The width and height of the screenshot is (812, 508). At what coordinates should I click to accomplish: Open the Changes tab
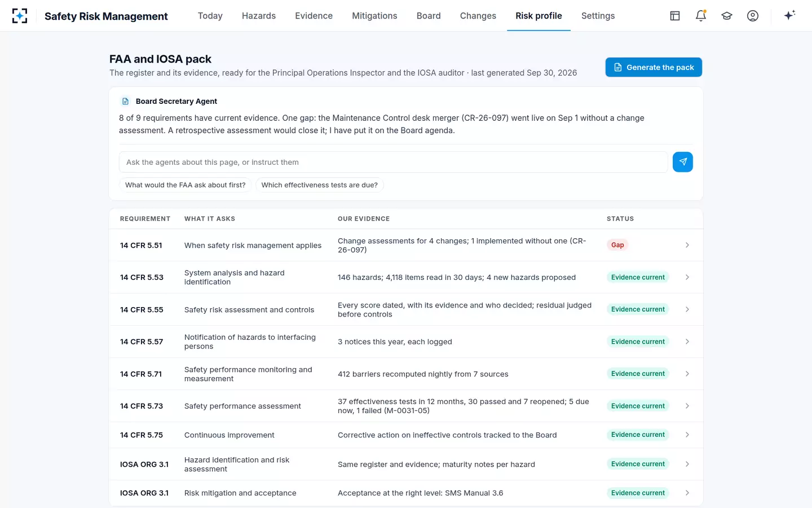click(478, 16)
